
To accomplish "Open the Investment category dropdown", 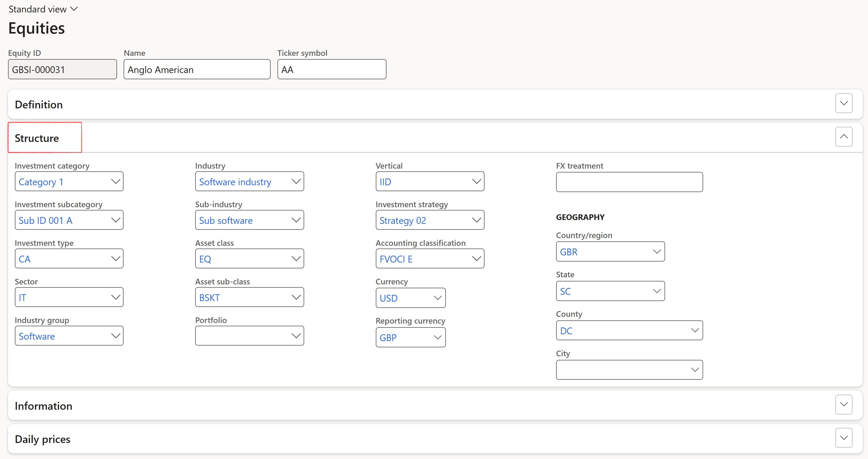I will pos(116,181).
